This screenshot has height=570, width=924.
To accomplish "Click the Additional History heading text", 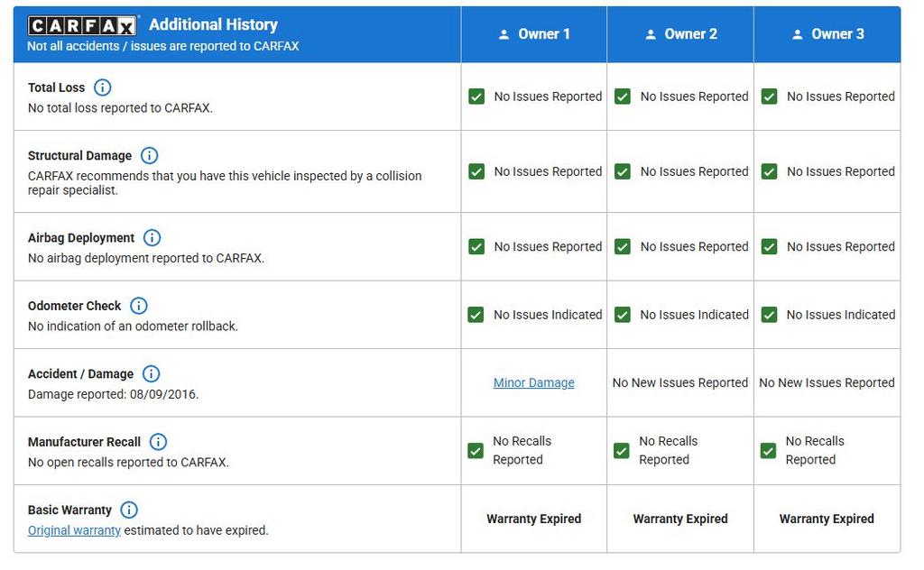I will coord(213,24).
